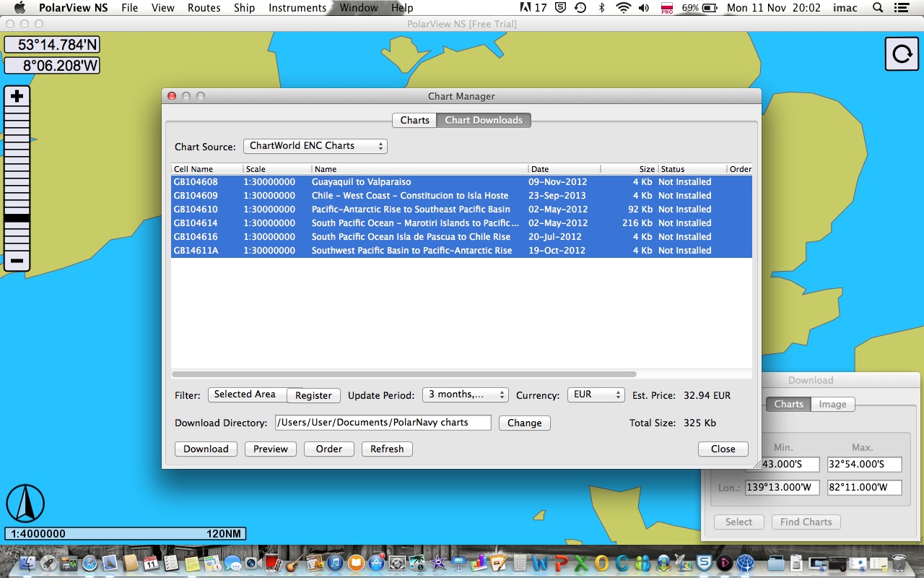Open Reminders from the dock

[x=171, y=563]
